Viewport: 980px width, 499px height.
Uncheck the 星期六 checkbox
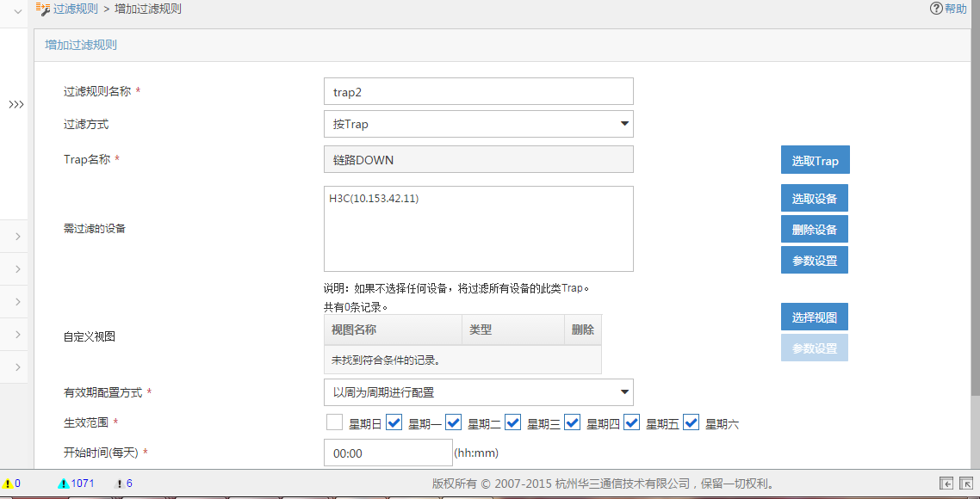[691, 422]
